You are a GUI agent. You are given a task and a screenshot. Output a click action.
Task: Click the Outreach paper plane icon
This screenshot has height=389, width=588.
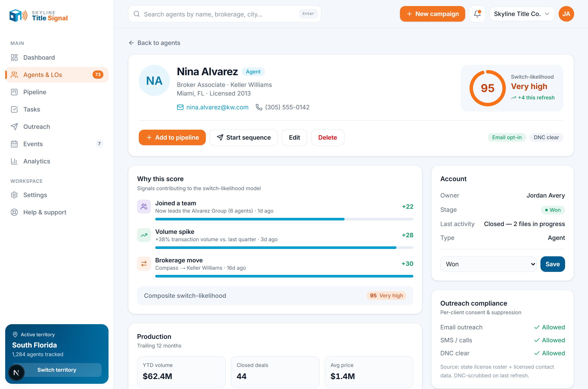(14, 126)
